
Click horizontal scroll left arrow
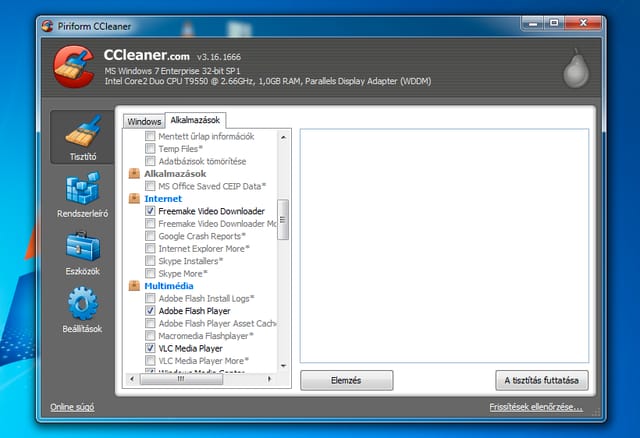131,379
